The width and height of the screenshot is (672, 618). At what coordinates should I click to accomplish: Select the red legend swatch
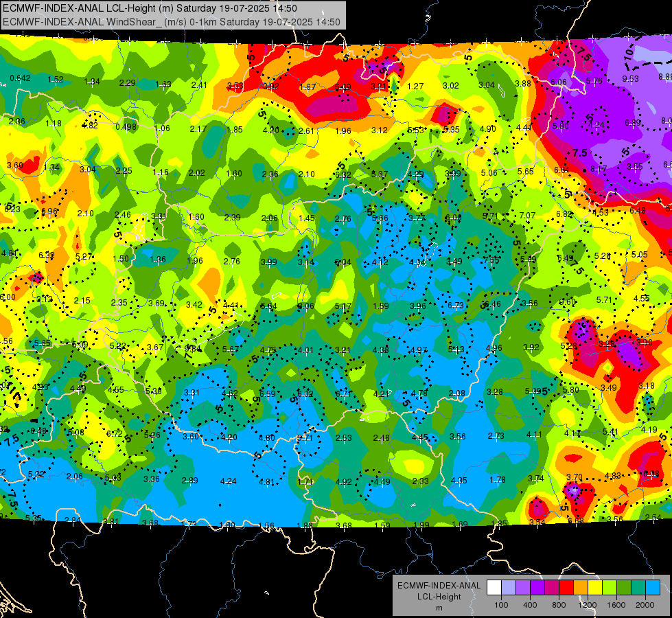tap(566, 587)
